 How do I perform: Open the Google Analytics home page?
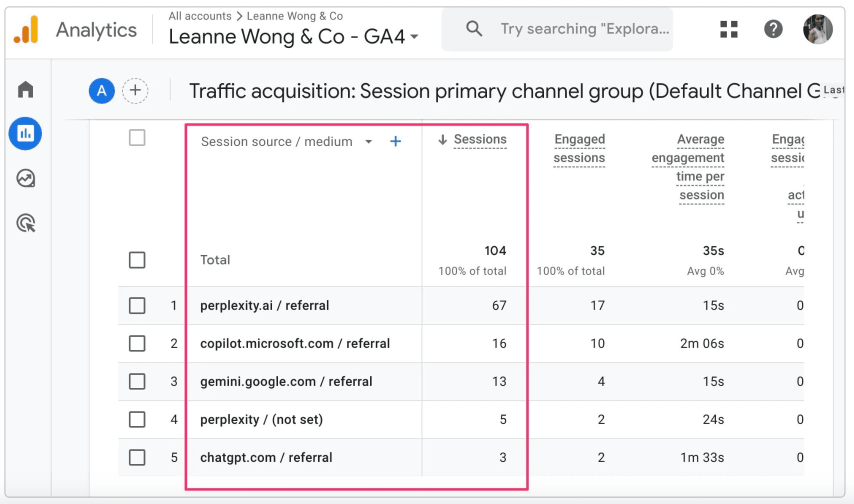coord(25,89)
